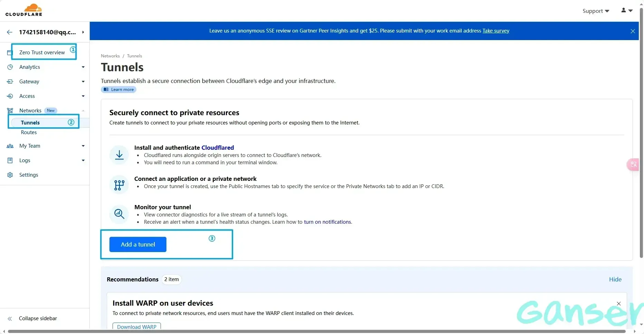Click the My Team people icon
Viewport: 644px width, 334px height.
coord(10,146)
